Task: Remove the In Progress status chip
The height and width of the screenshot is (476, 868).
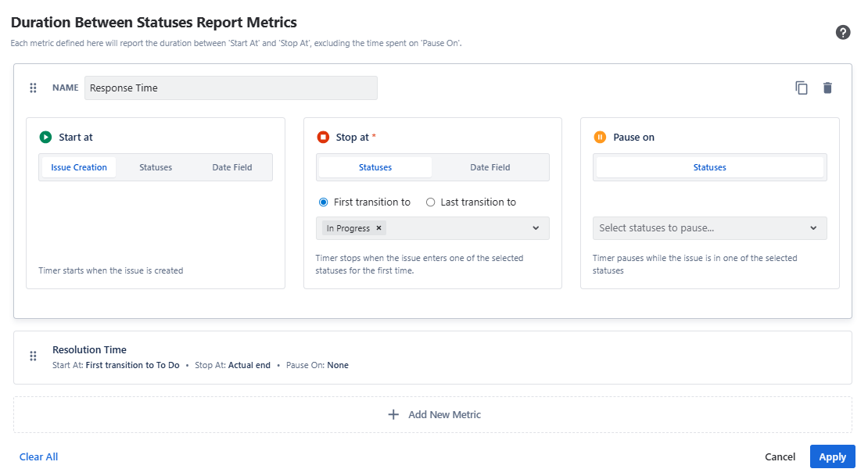Action: point(378,227)
